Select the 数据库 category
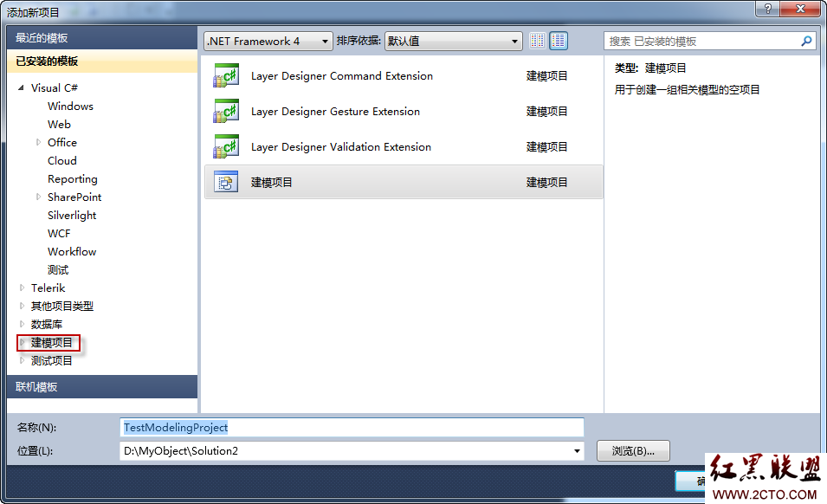 47,324
